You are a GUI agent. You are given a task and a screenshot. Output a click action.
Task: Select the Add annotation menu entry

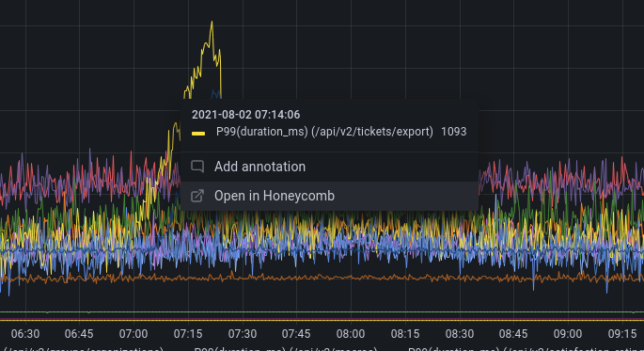329,167
